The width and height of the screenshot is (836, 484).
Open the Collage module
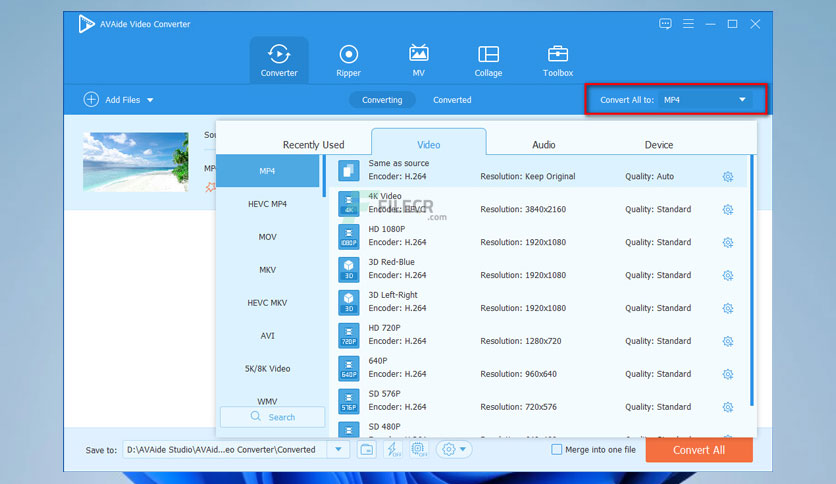click(x=488, y=61)
